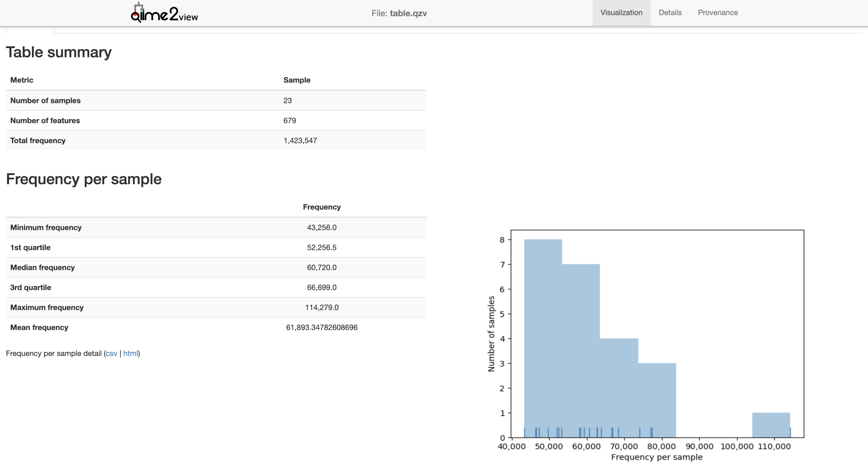Click the Maximum frequency value 114,279.0

coord(321,308)
